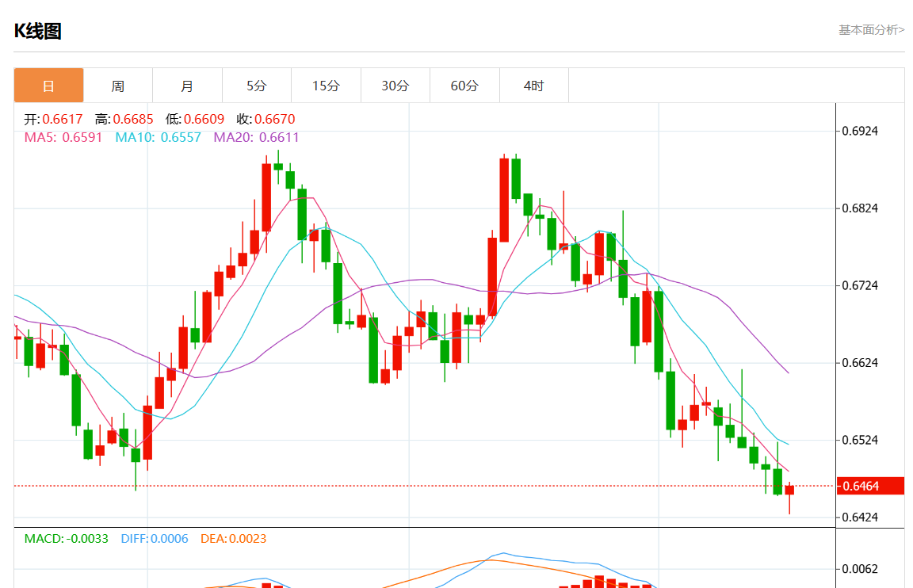
Task: Click the MA5: 0.6591 indicator label
Action: 63,137
